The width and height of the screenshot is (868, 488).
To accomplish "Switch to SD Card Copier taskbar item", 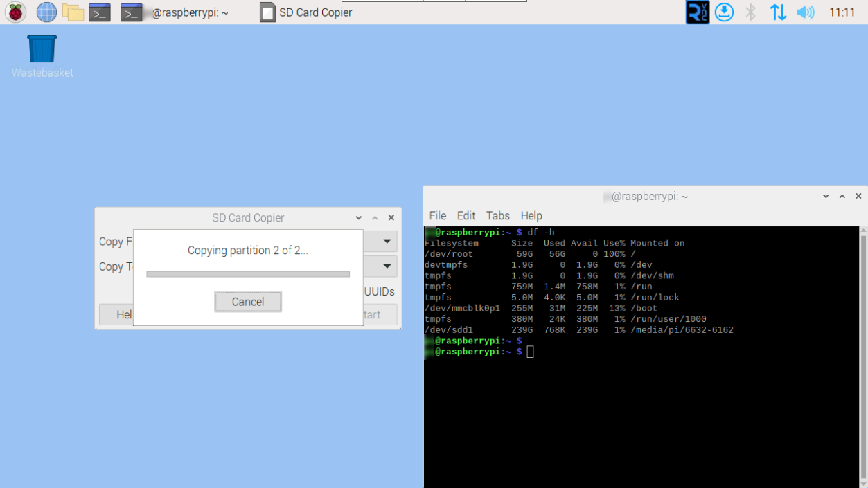I will pos(306,12).
